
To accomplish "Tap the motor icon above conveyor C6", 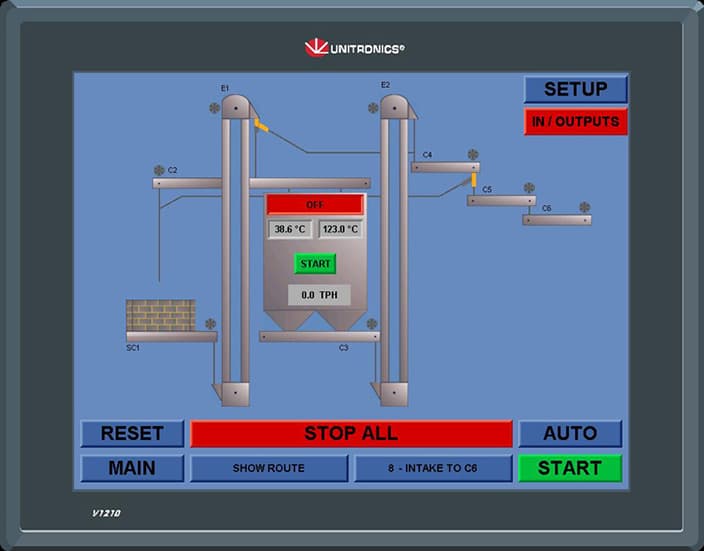I will click(x=585, y=208).
